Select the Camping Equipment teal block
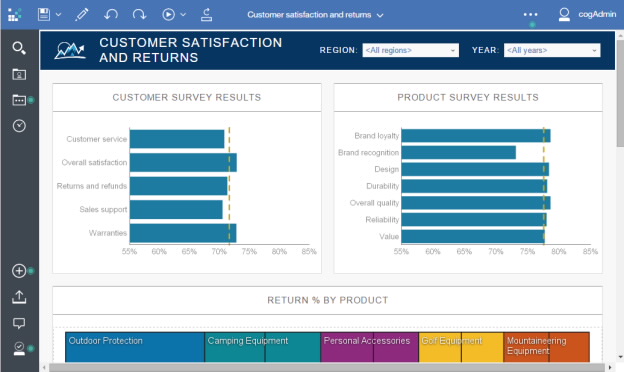The height and width of the screenshot is (372, 624). pyautogui.click(x=263, y=347)
